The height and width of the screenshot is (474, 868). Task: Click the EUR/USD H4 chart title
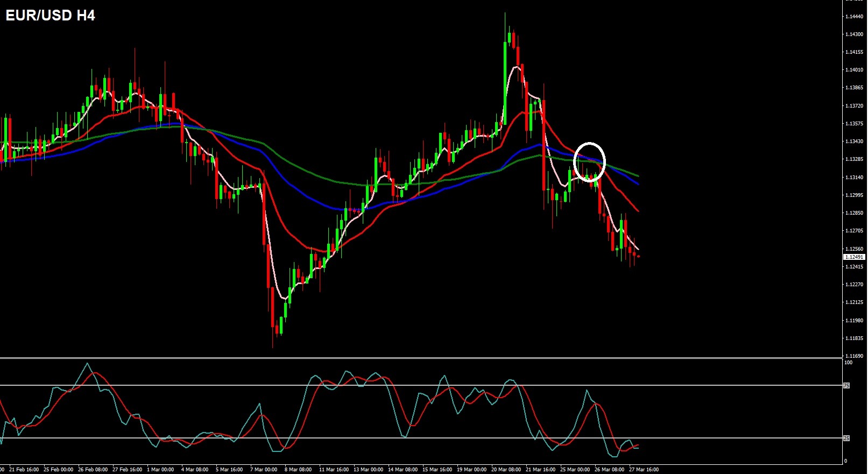pos(50,16)
